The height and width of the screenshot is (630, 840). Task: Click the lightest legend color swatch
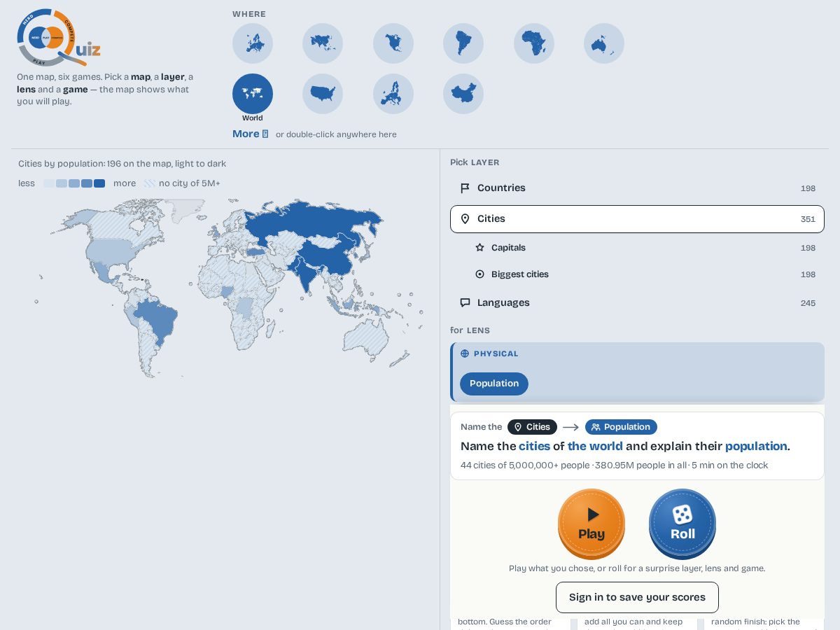(x=49, y=183)
